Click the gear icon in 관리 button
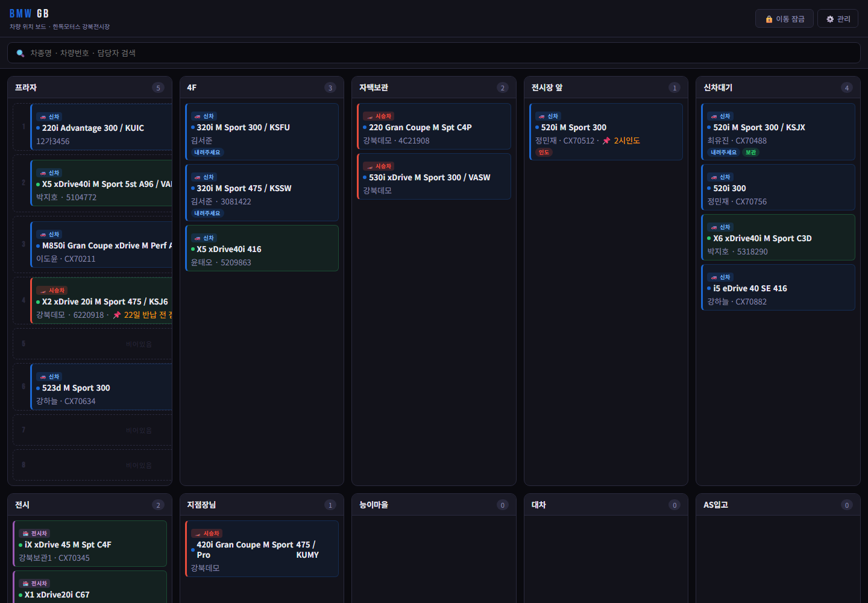Viewport: 868px width, 603px height. point(830,19)
